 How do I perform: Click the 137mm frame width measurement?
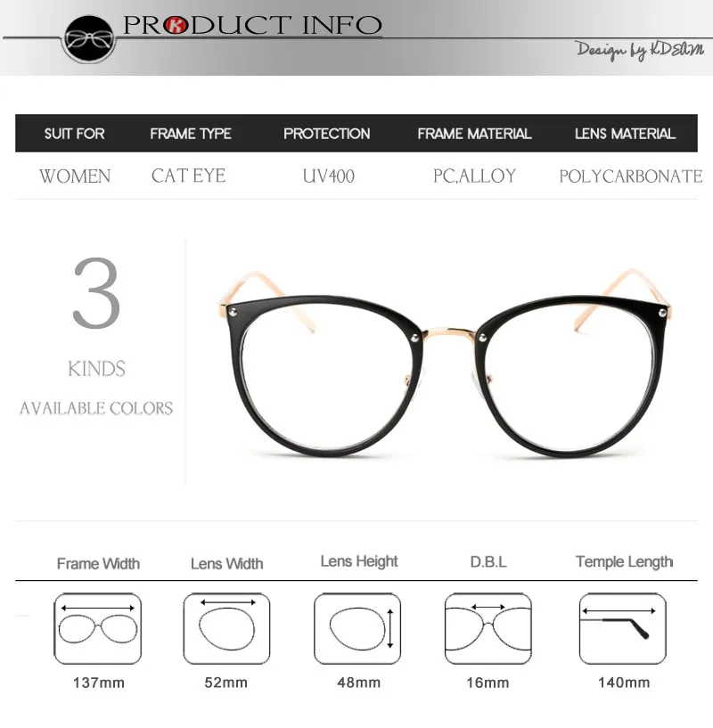(x=98, y=683)
